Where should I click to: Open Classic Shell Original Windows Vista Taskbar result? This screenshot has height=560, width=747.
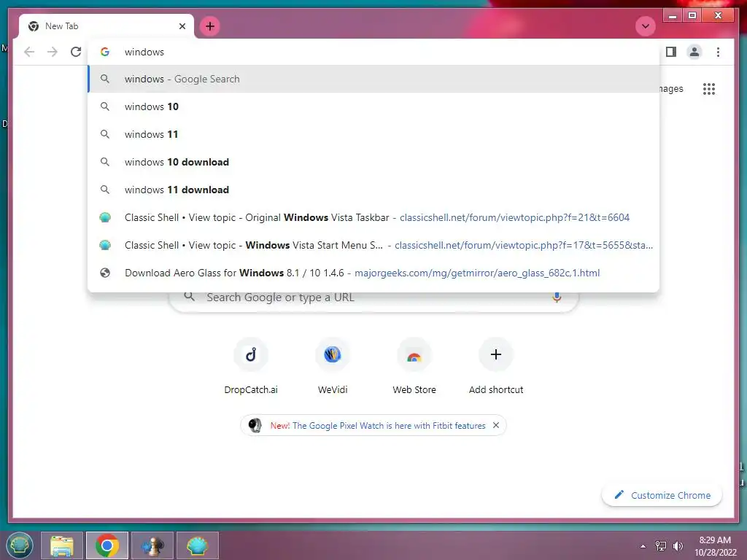(374, 217)
